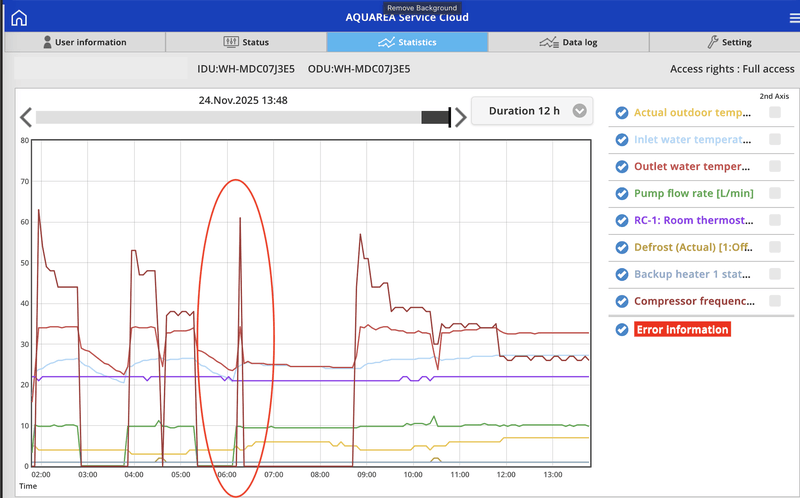
Task: Uncheck Inlet water temperature series
Action: [x=621, y=140]
